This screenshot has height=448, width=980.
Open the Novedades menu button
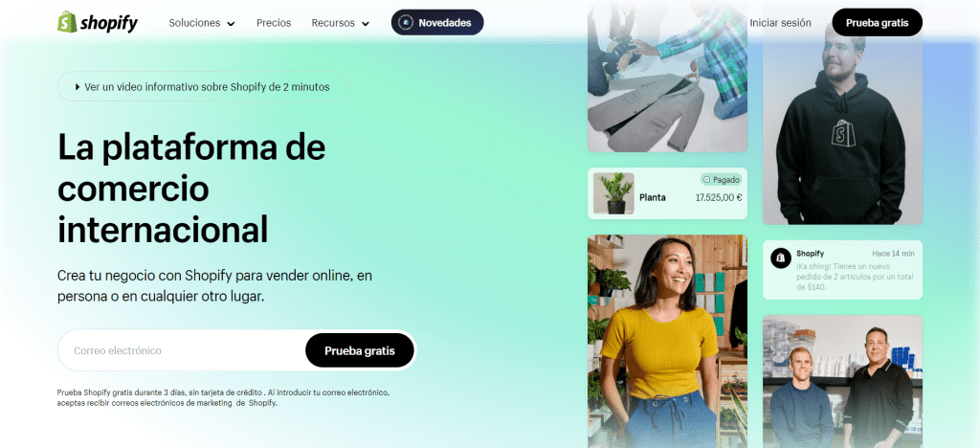click(437, 22)
